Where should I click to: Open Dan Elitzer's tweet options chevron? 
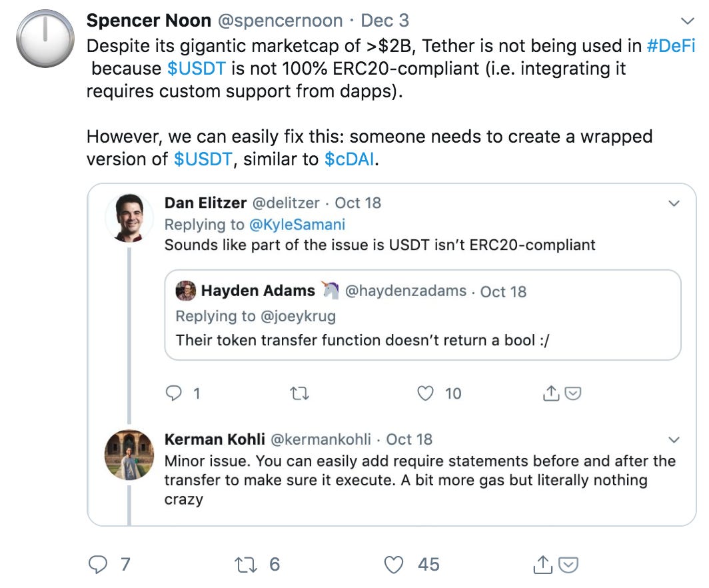pyautogui.click(x=674, y=203)
